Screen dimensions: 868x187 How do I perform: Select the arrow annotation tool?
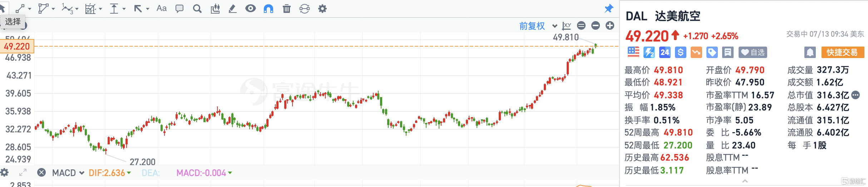coord(138,9)
